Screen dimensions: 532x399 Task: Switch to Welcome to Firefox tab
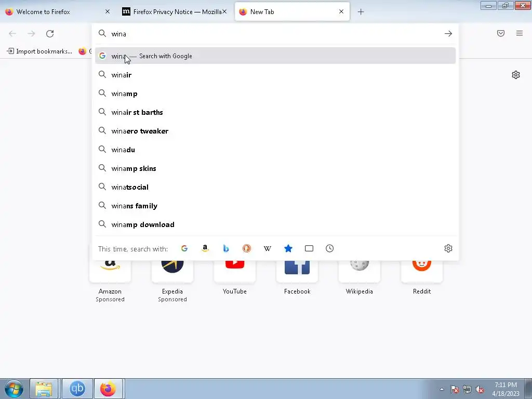coord(58,11)
